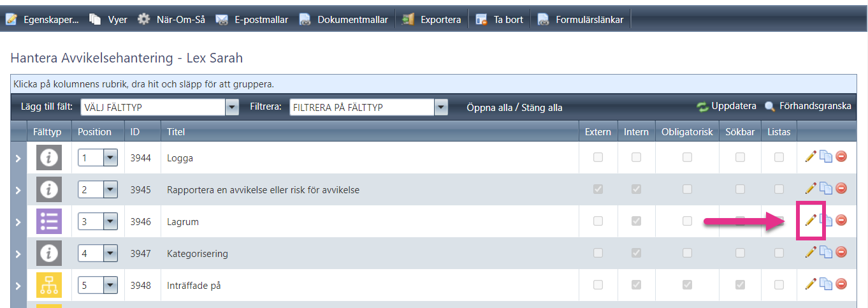Click the Öppna alla link

point(491,108)
